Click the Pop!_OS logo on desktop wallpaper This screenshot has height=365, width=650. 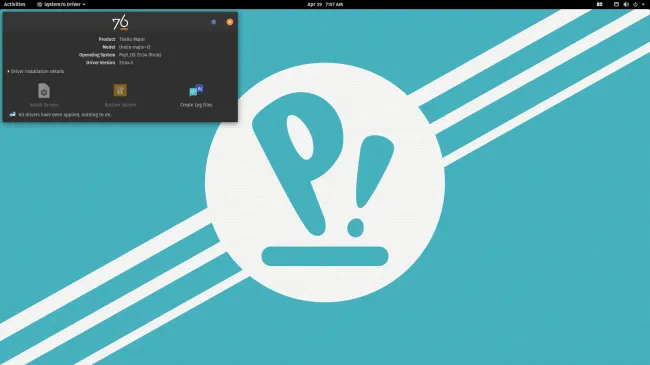(325, 182)
